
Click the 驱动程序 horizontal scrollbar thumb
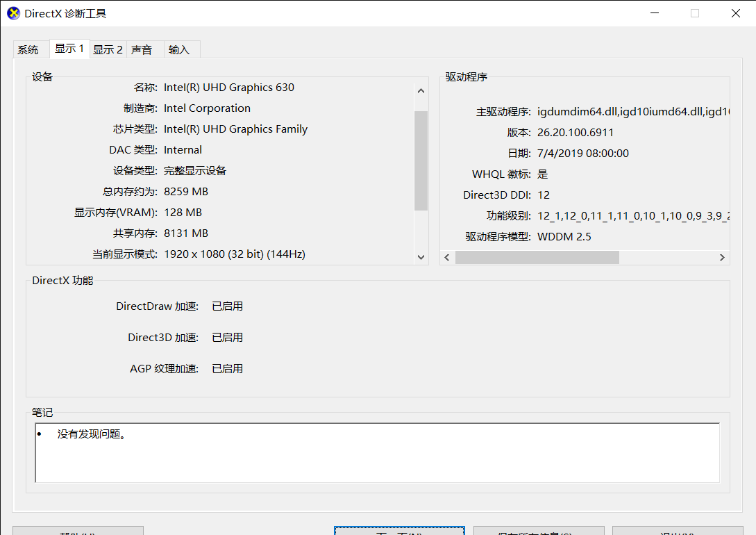click(x=537, y=258)
